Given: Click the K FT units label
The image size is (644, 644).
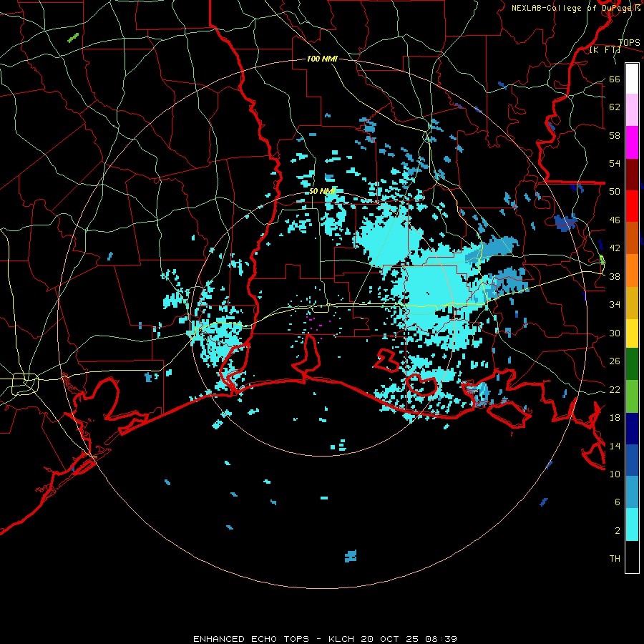Looking at the screenshot, I should pos(605,49).
